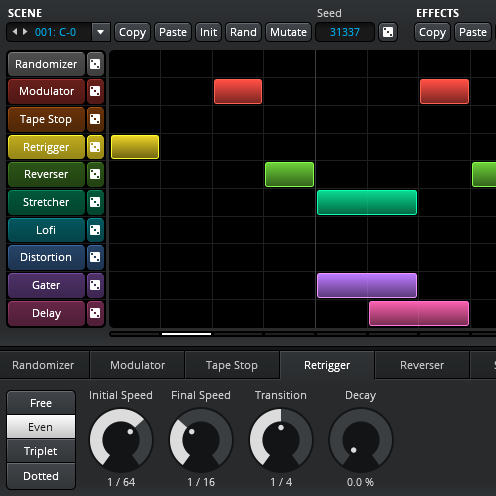
Task: Click the Seed value field 31337
Action: 345,32
